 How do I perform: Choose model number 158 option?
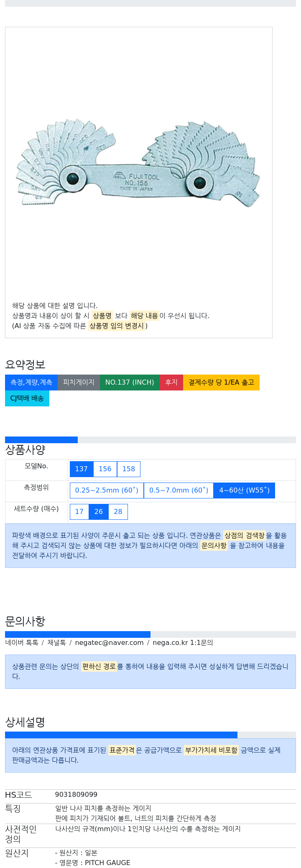(129, 469)
